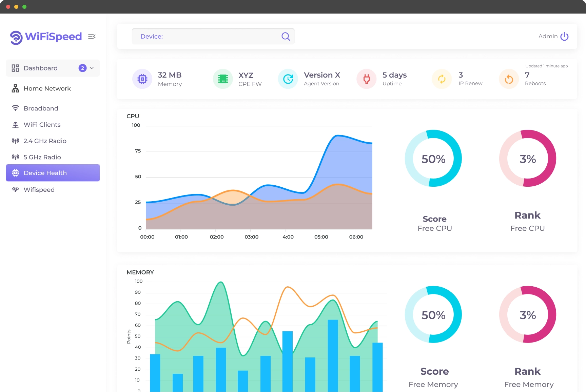Click the WiFiSpeed logo icon
Screen dimensions: 586x392
pos(16,37)
